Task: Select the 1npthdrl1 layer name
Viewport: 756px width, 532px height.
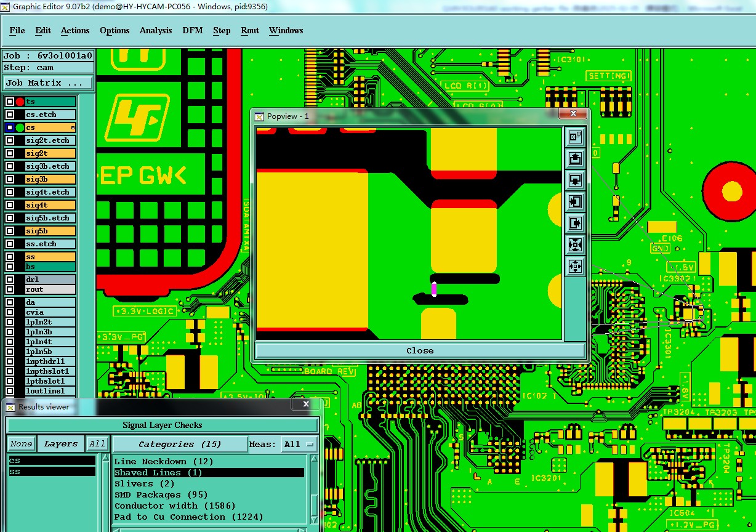Action: coord(50,361)
